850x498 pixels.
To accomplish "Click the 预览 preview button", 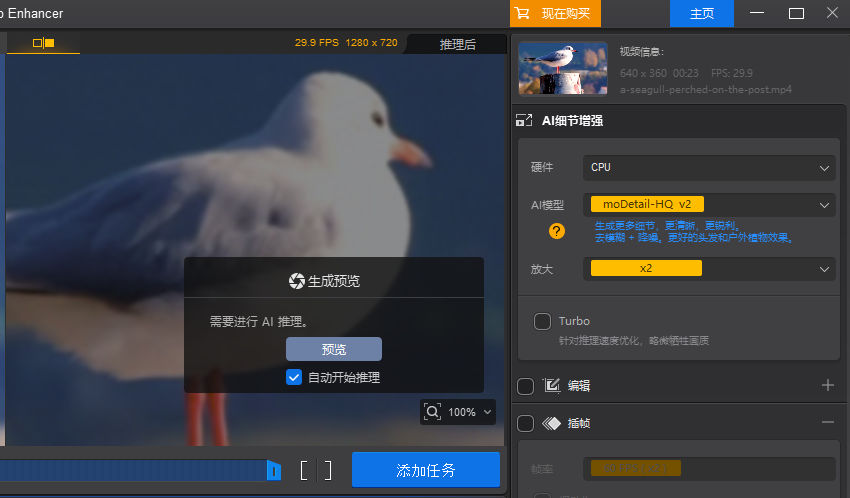I will pos(334,349).
